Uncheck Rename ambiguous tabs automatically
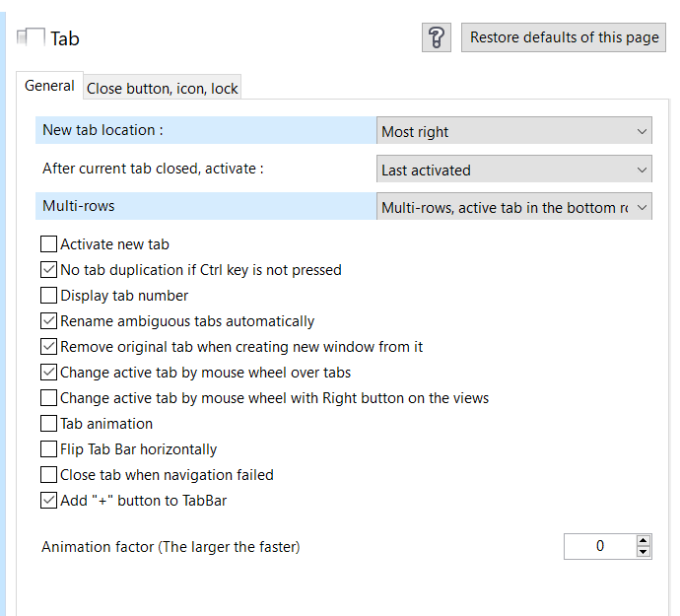Viewport: 680px width, 616px height. pyautogui.click(x=48, y=320)
